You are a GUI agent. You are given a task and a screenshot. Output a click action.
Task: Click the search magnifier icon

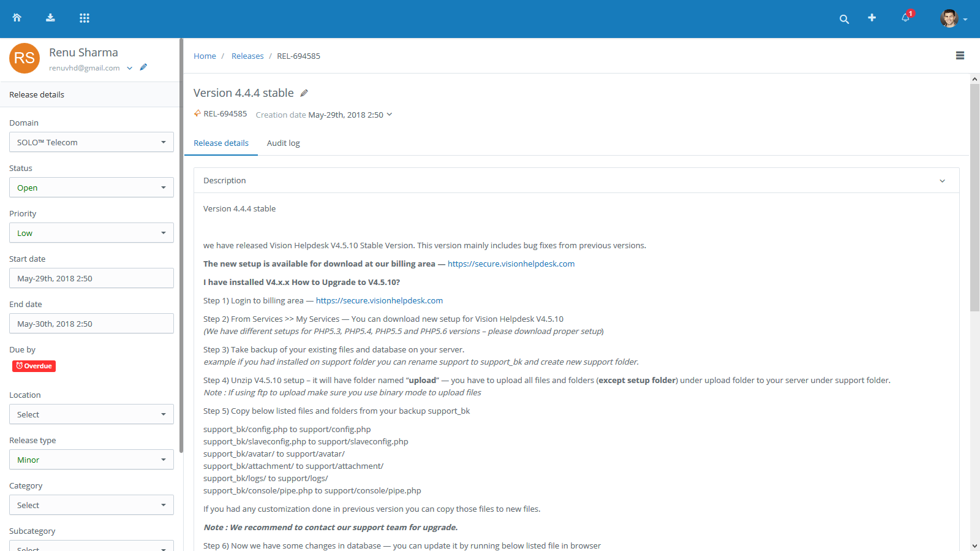pyautogui.click(x=844, y=19)
